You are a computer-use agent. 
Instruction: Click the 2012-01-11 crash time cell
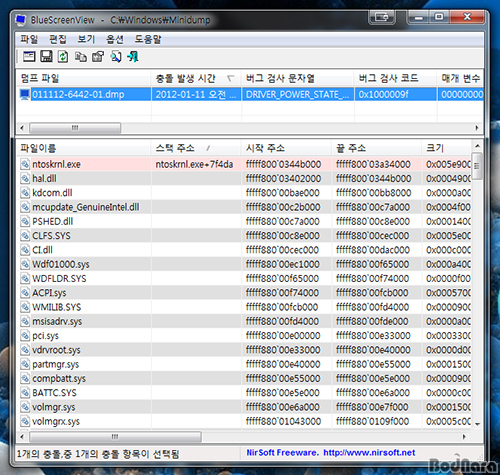pos(196,94)
